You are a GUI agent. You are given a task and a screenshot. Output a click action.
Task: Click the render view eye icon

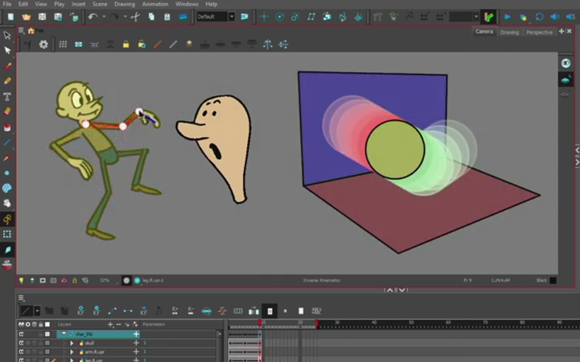[566, 63]
